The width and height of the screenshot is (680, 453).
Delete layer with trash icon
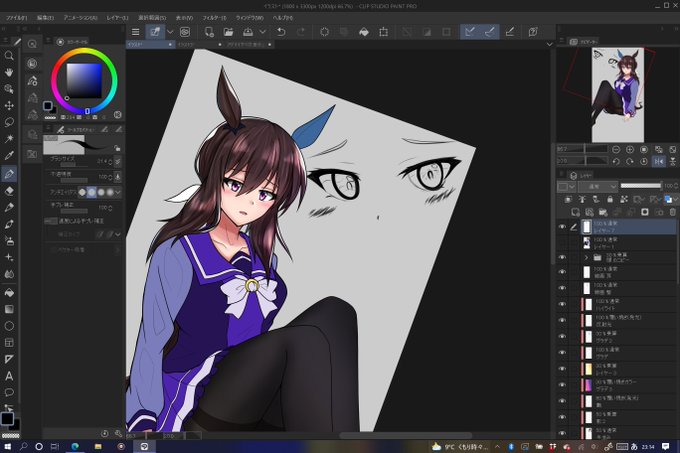pos(673,212)
